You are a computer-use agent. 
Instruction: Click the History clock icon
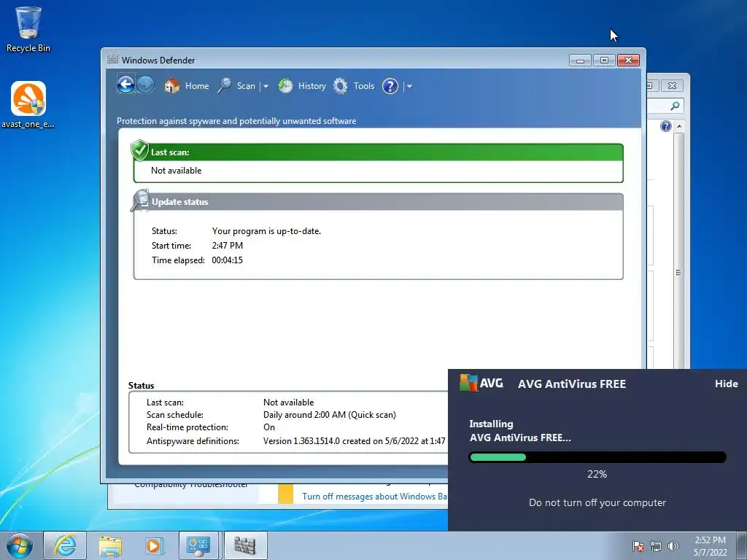coord(285,86)
